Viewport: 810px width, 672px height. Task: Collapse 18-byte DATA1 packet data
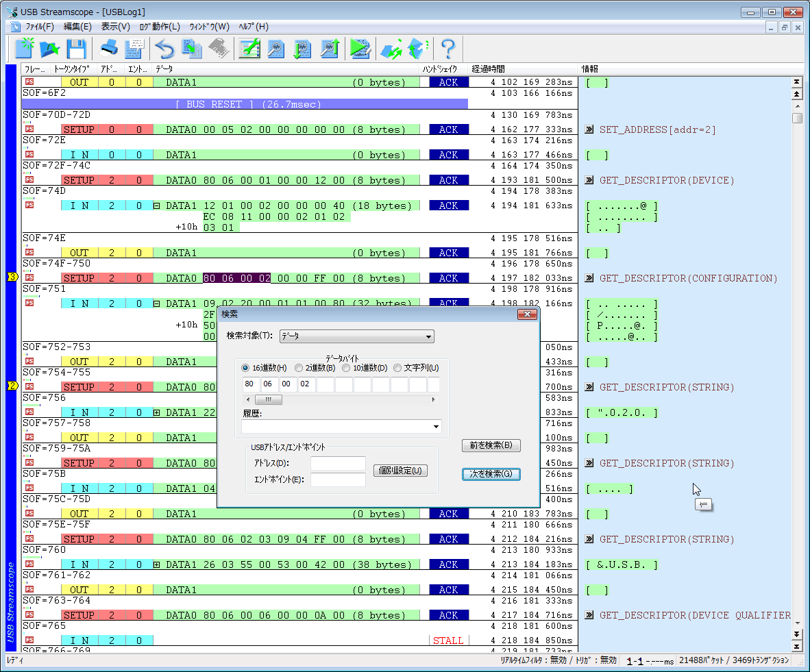coord(156,206)
